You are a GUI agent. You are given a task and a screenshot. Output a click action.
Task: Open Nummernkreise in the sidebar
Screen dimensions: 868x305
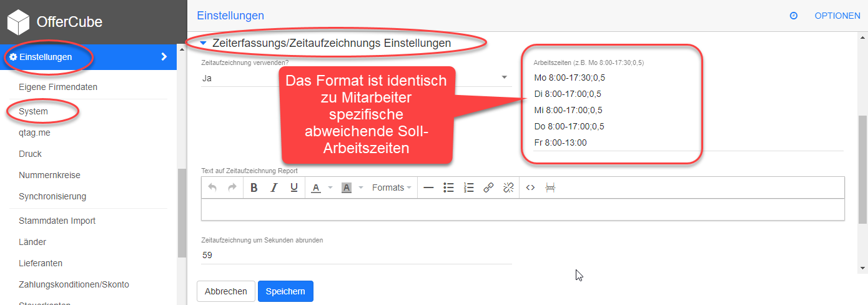tap(49, 175)
